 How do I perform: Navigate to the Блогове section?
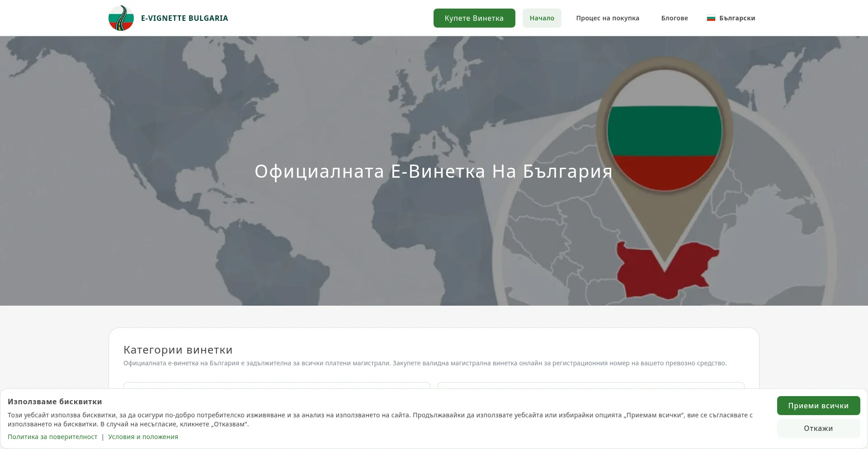click(x=674, y=18)
